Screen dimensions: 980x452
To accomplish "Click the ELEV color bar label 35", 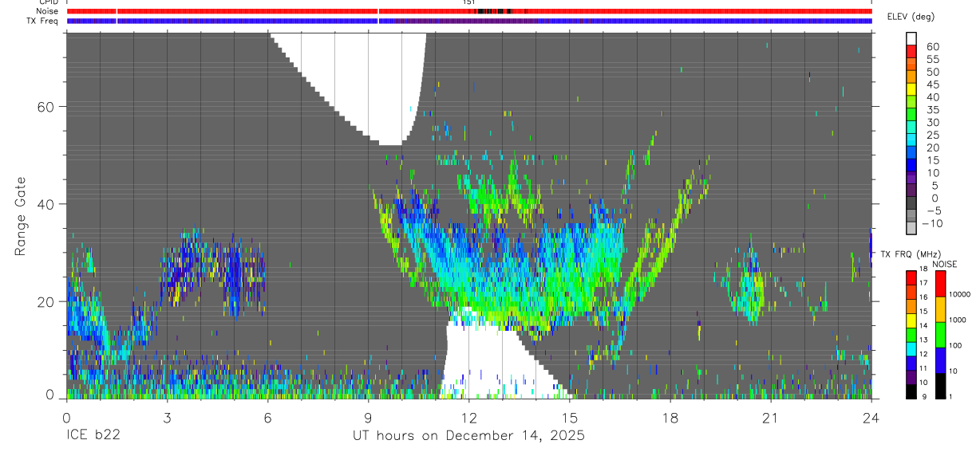I will click(x=933, y=109).
